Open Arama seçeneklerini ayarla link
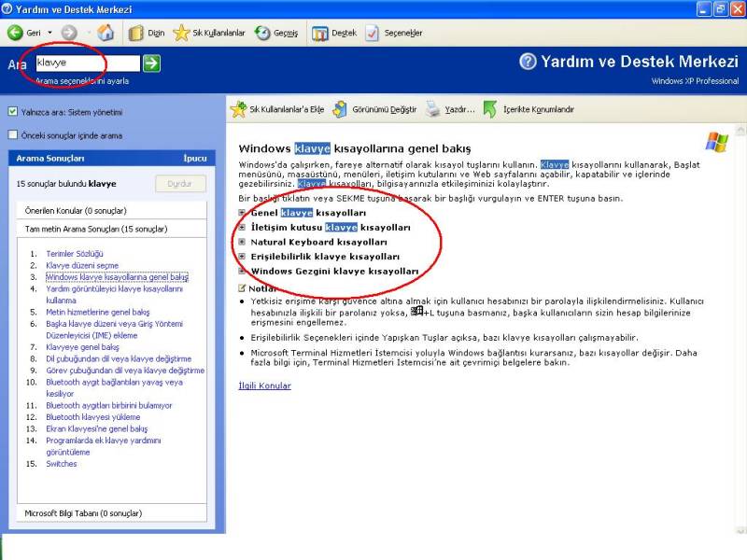Screen dimensions: 747x560 tap(82, 81)
